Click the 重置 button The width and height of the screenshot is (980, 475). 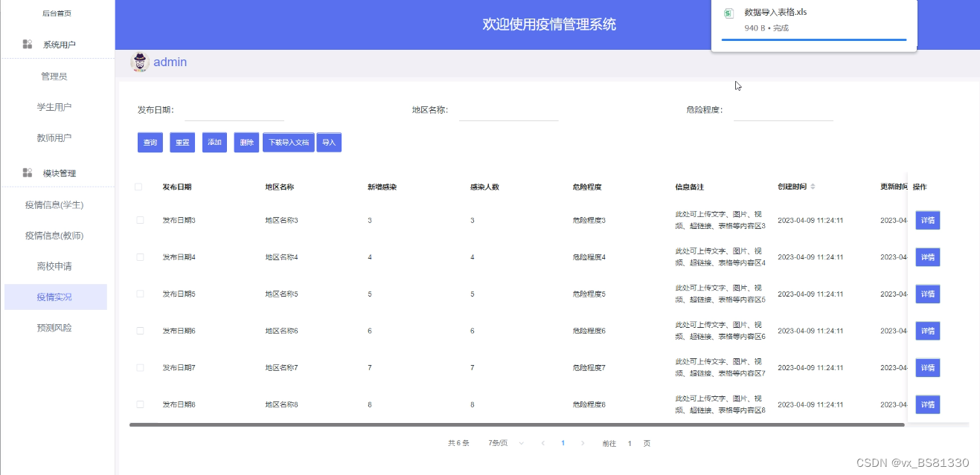coord(182,143)
